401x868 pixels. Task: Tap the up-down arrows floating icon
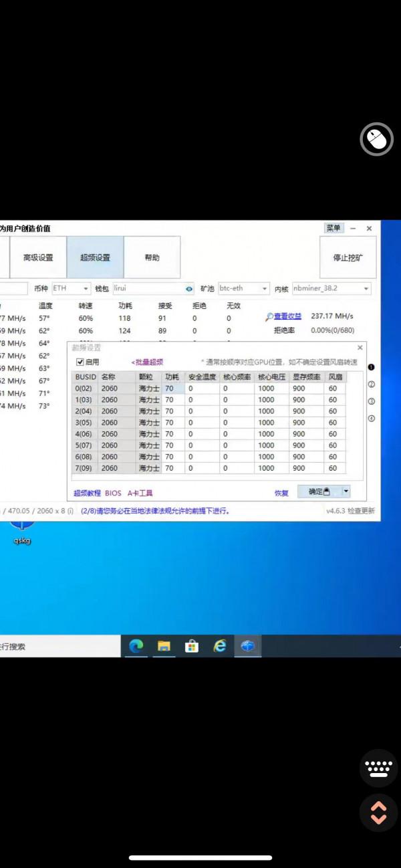point(378,812)
